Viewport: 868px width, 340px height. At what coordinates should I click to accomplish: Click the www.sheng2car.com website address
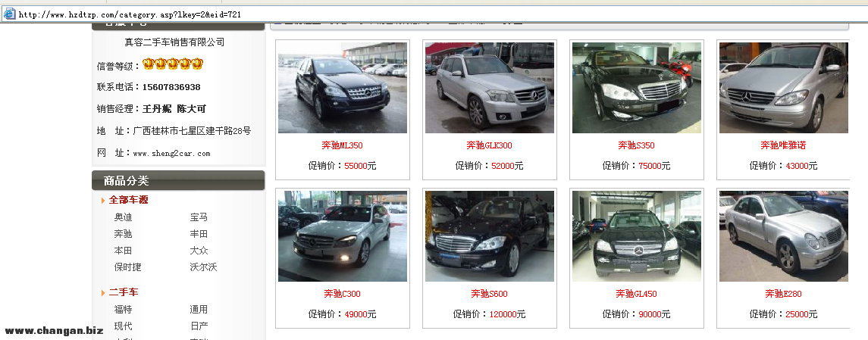pos(171,154)
